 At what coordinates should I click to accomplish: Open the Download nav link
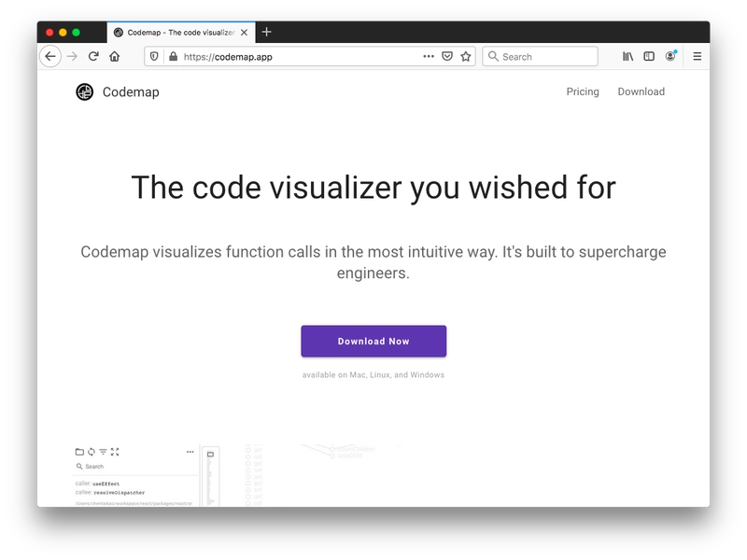(x=641, y=91)
